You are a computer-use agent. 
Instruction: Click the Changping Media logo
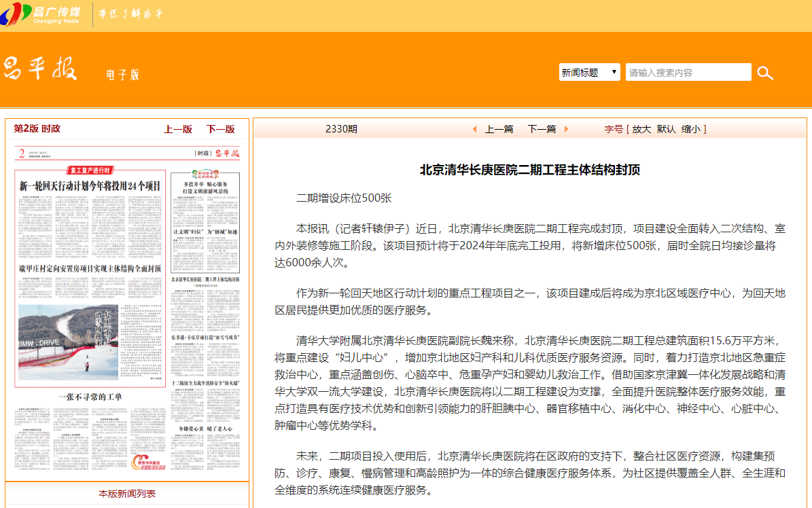tap(41, 14)
